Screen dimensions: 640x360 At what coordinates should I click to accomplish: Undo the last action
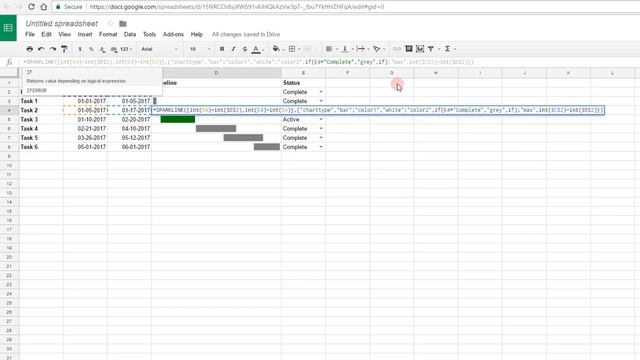click(41, 49)
